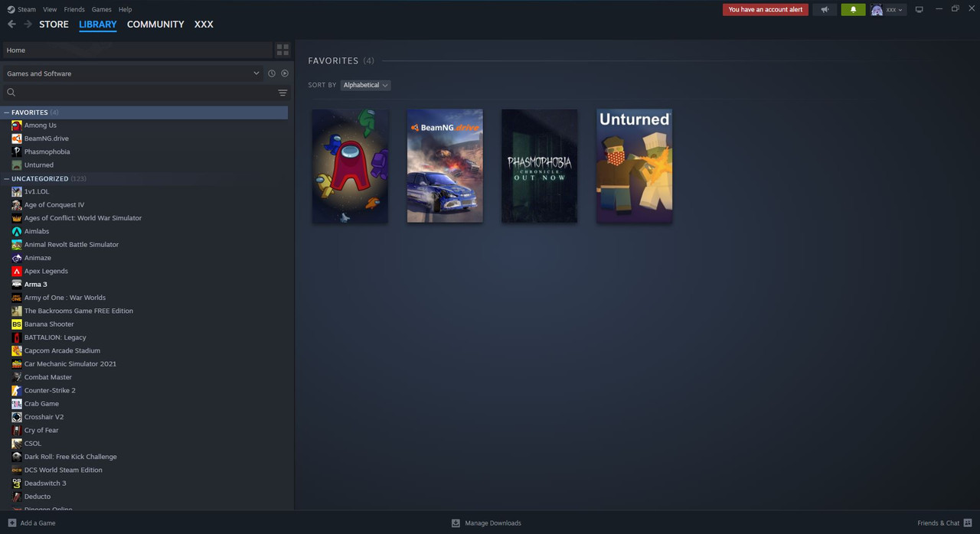Click the Home button
980x534 pixels.
tap(137, 50)
